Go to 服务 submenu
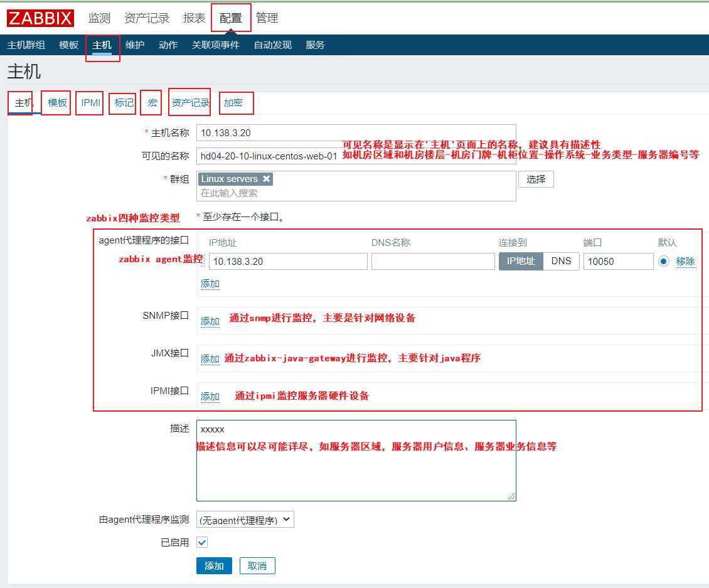This screenshot has height=588, width=709. click(315, 45)
